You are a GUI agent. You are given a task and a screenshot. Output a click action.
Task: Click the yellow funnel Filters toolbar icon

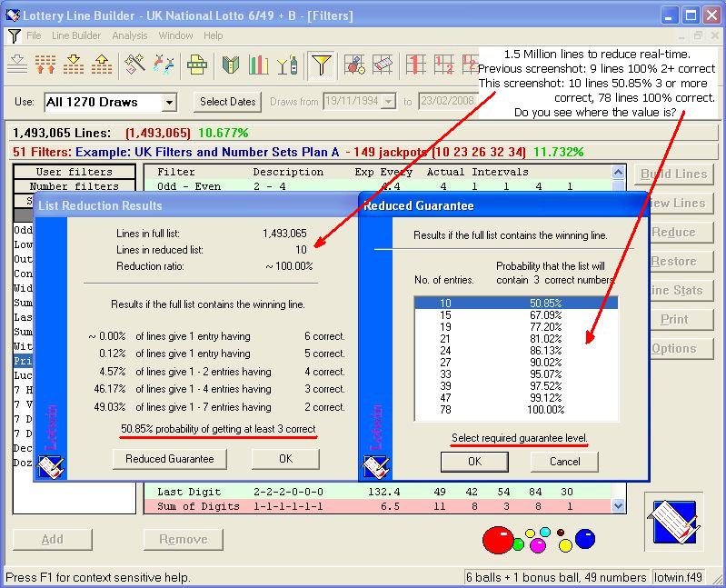[321, 65]
